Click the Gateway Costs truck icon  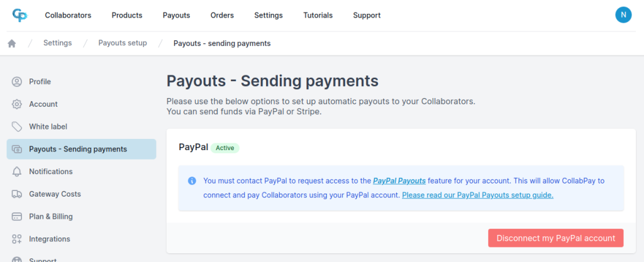(17, 194)
